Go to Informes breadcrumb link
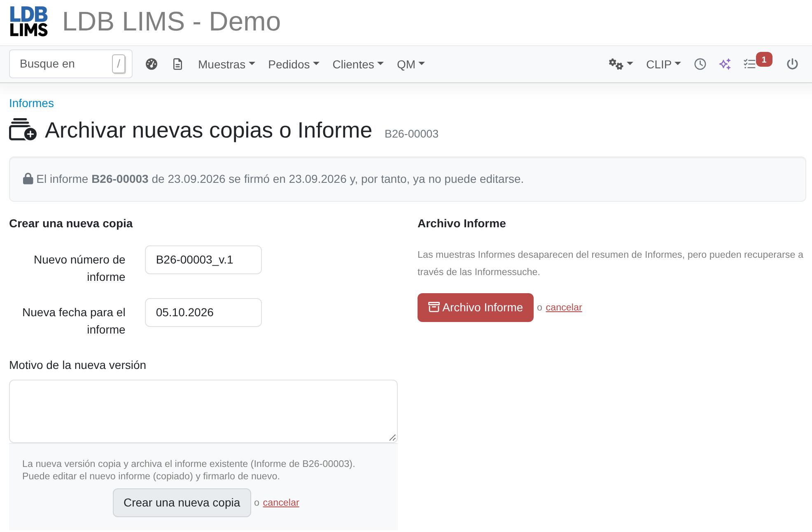The height and width of the screenshot is (532, 812). (31, 103)
